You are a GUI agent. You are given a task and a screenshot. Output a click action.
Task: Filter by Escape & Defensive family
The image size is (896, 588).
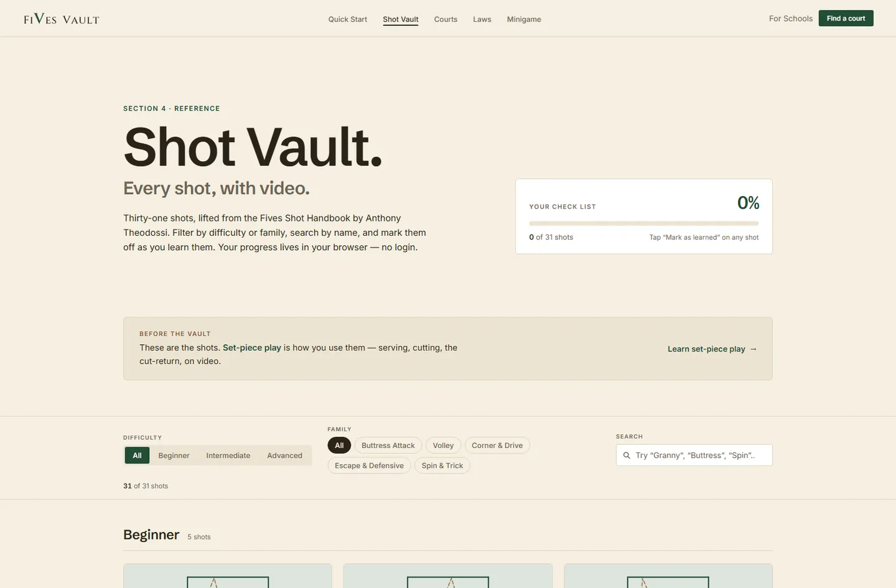369,465
